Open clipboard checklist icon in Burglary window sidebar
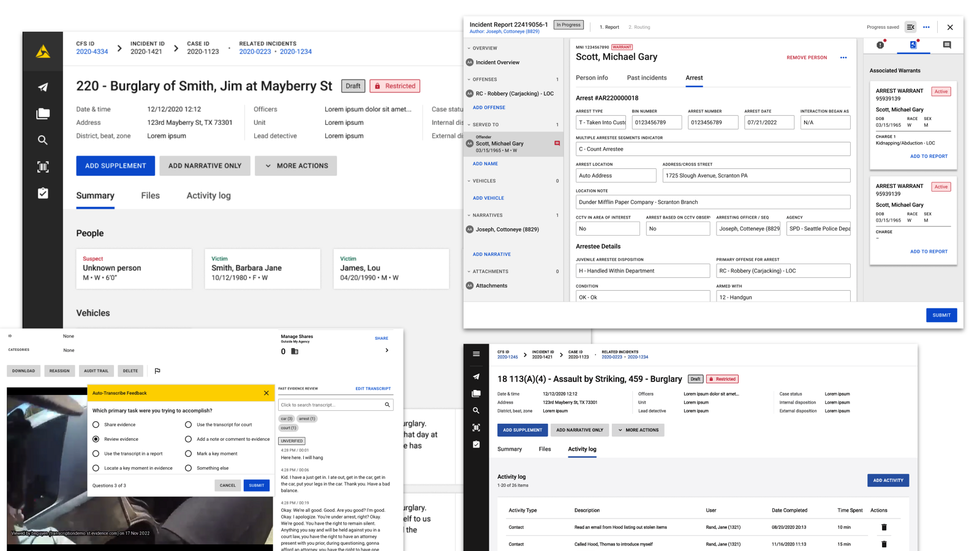Screen dimensions: 980x551 43,193
